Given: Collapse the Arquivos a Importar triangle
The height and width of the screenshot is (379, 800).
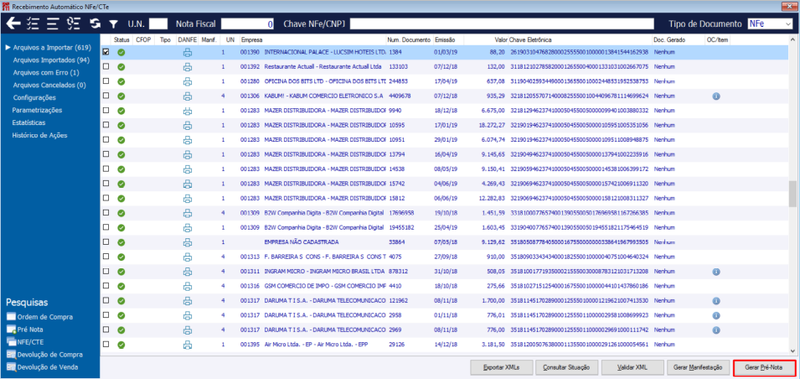Looking at the screenshot, I should [x=8, y=47].
